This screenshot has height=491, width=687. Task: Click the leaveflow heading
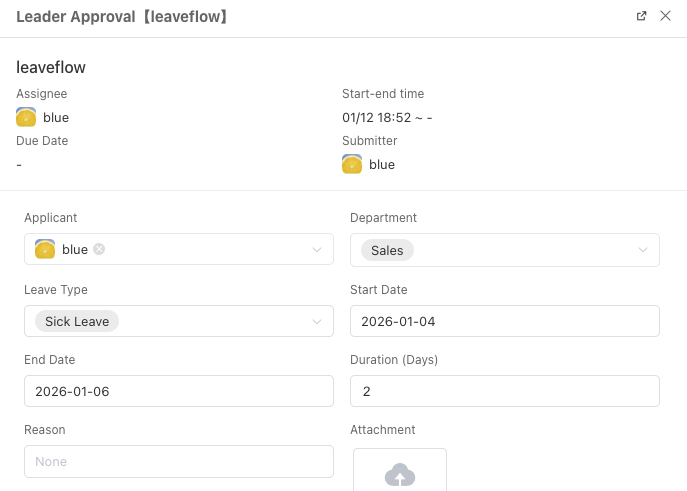(51, 68)
